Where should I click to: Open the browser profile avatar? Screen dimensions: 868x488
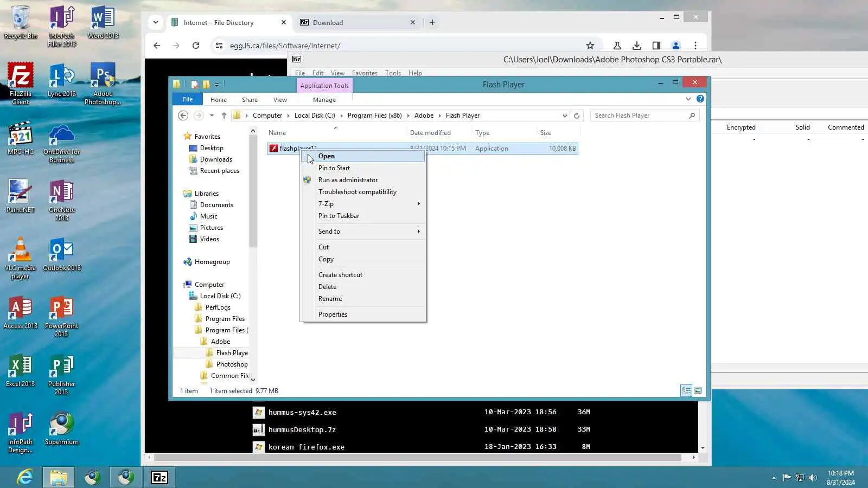pyautogui.click(x=676, y=46)
